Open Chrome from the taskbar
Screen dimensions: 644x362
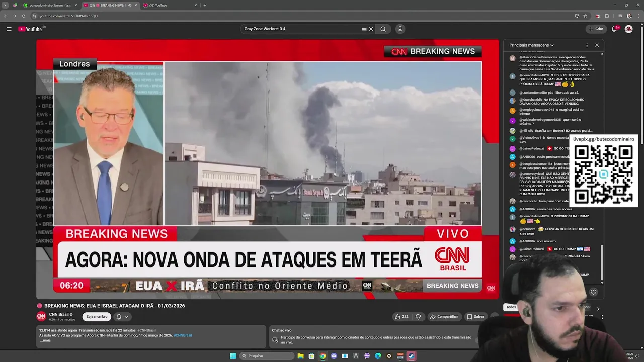point(323,356)
